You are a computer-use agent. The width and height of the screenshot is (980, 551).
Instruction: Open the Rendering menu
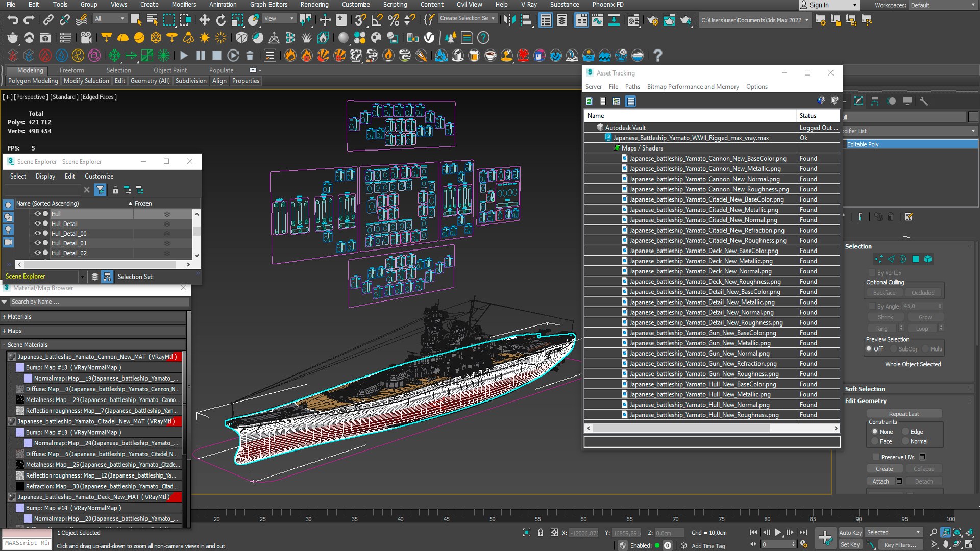point(314,5)
